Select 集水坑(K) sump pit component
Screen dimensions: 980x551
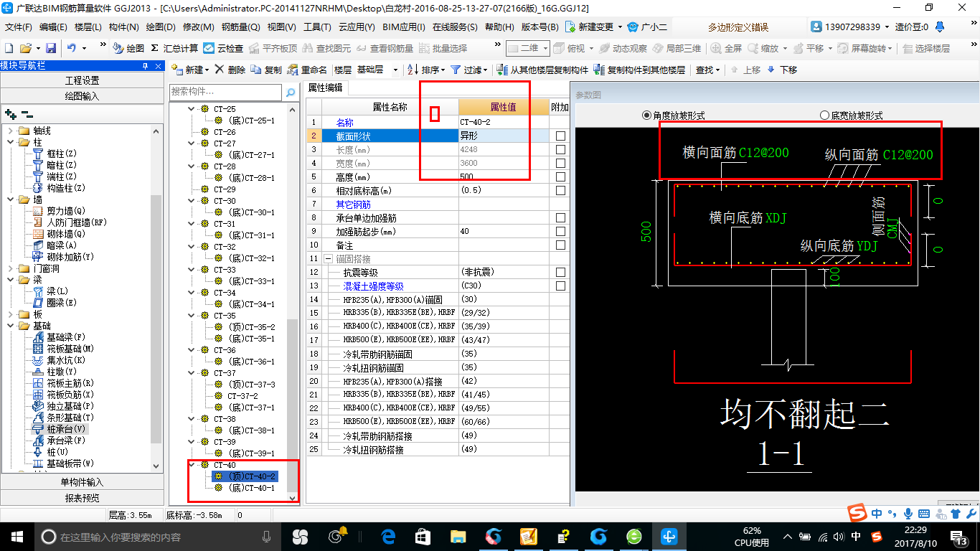pyautogui.click(x=60, y=360)
